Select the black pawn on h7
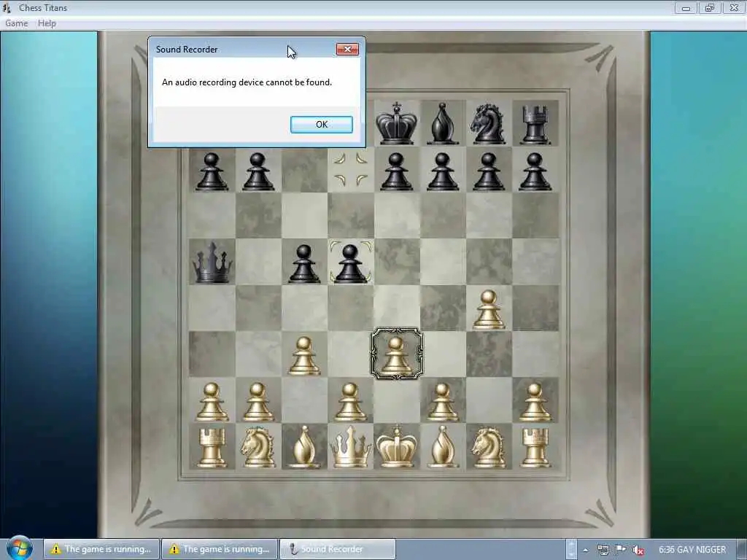The height and width of the screenshot is (560, 747). coord(535,171)
